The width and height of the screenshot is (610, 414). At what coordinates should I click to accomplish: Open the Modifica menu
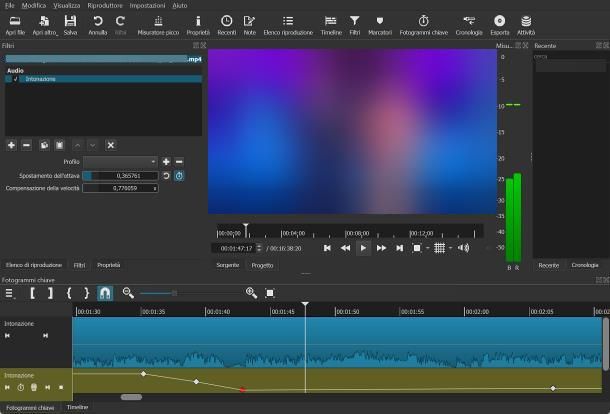pos(33,5)
